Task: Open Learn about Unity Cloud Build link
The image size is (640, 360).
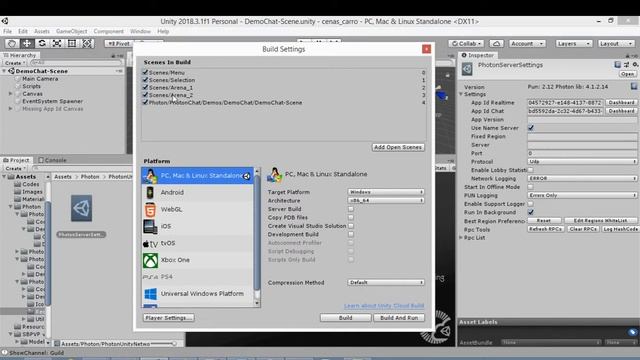Action: tap(384, 306)
